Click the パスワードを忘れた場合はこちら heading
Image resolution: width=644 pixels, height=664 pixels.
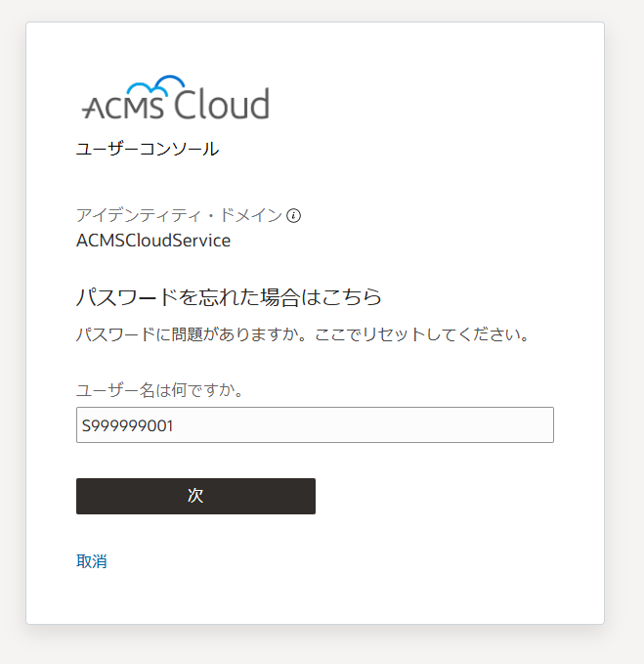click(x=229, y=297)
